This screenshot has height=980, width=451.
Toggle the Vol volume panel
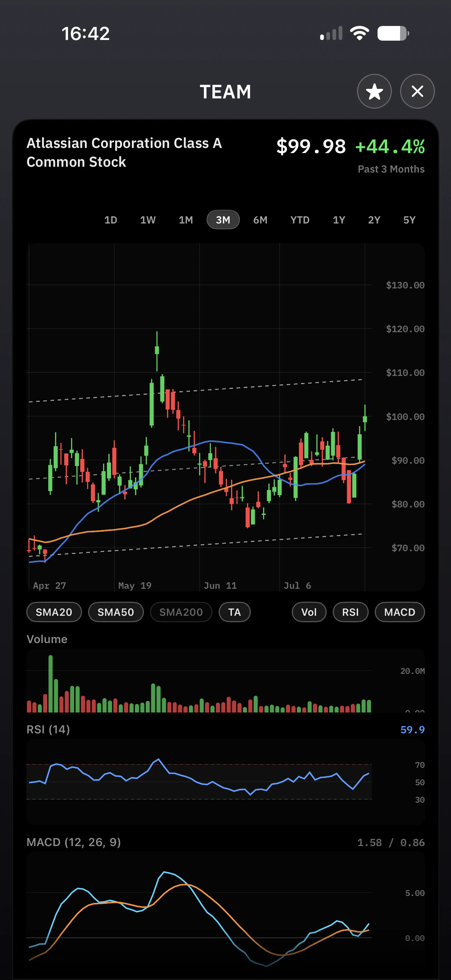click(309, 612)
